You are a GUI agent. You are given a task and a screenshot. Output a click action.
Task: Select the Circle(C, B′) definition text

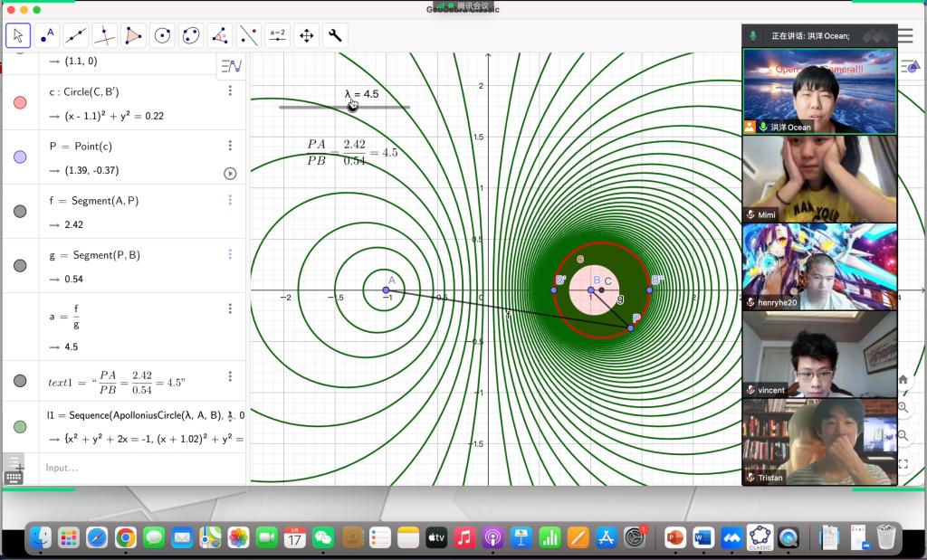[x=84, y=91]
